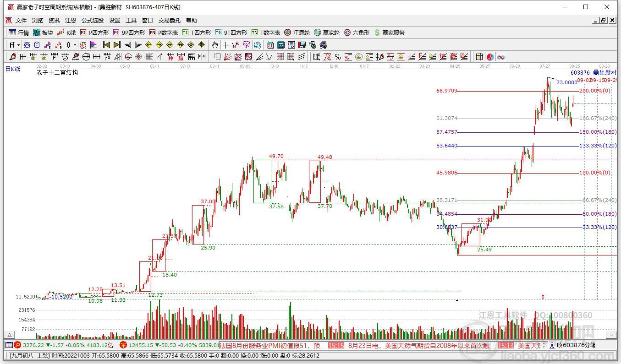Viewport: 621px width, 364px height.
Task: Open the 江恩 menu
Action: tap(71, 21)
